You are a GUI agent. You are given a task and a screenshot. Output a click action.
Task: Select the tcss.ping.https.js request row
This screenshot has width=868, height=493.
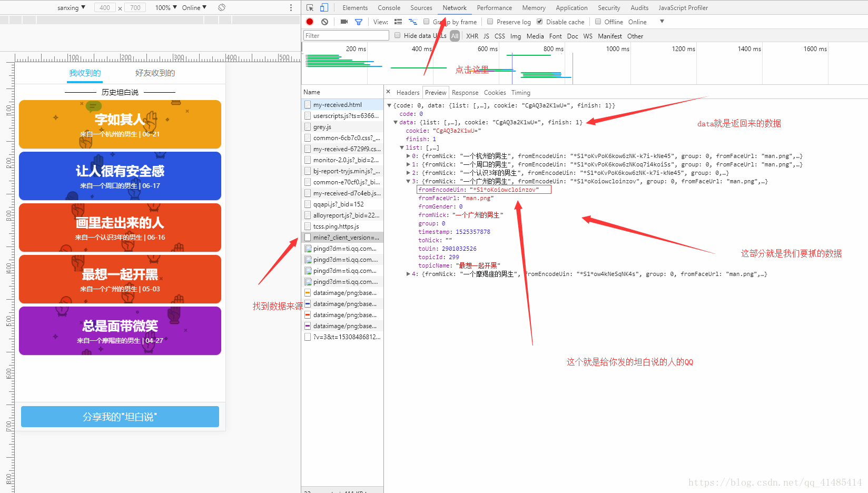[x=342, y=226]
